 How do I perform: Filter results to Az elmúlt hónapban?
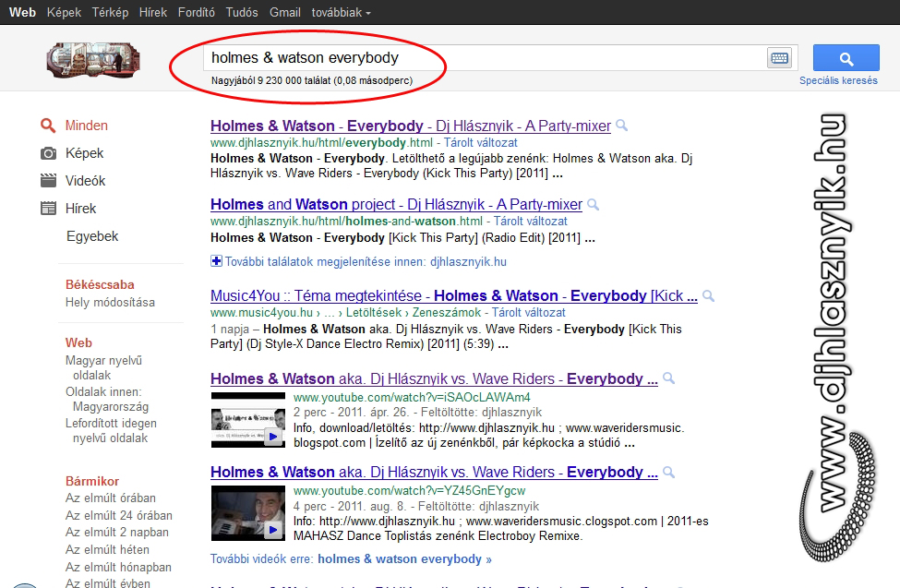(x=118, y=568)
